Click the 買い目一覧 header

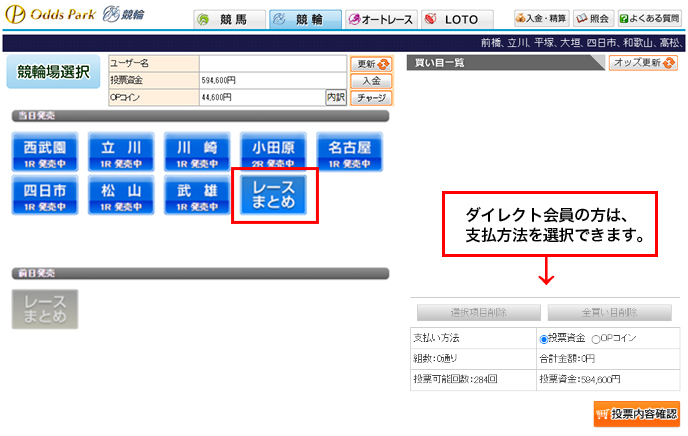click(505, 63)
